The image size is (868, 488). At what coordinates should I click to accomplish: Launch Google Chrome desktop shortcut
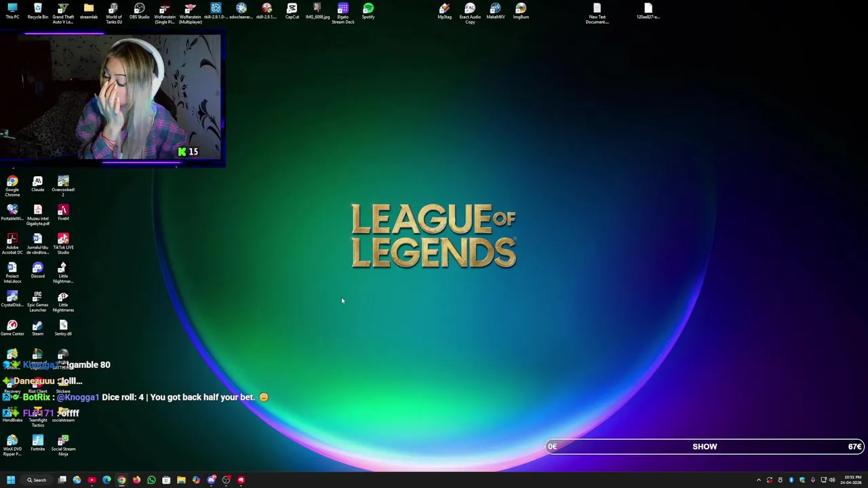pyautogui.click(x=12, y=186)
